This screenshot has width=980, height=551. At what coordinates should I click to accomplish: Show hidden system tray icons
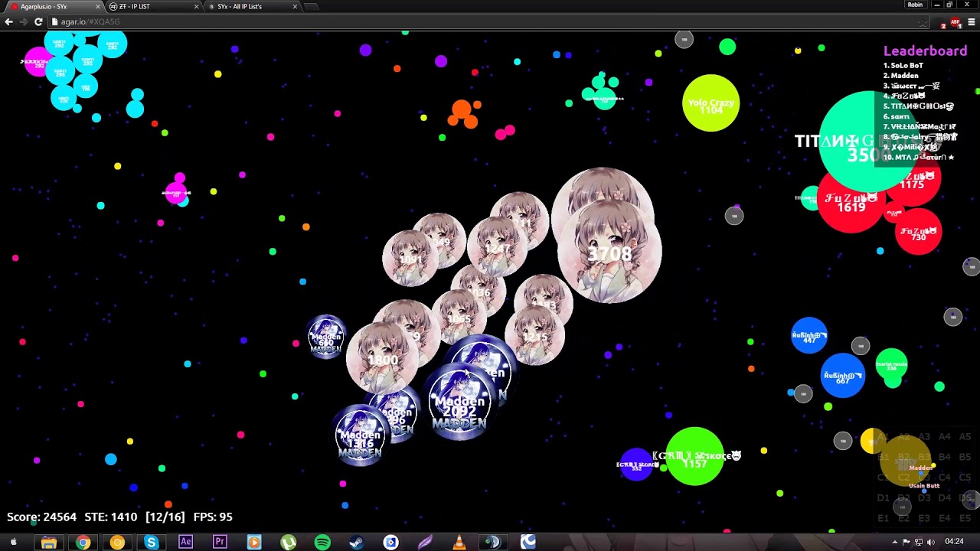pyautogui.click(x=894, y=542)
